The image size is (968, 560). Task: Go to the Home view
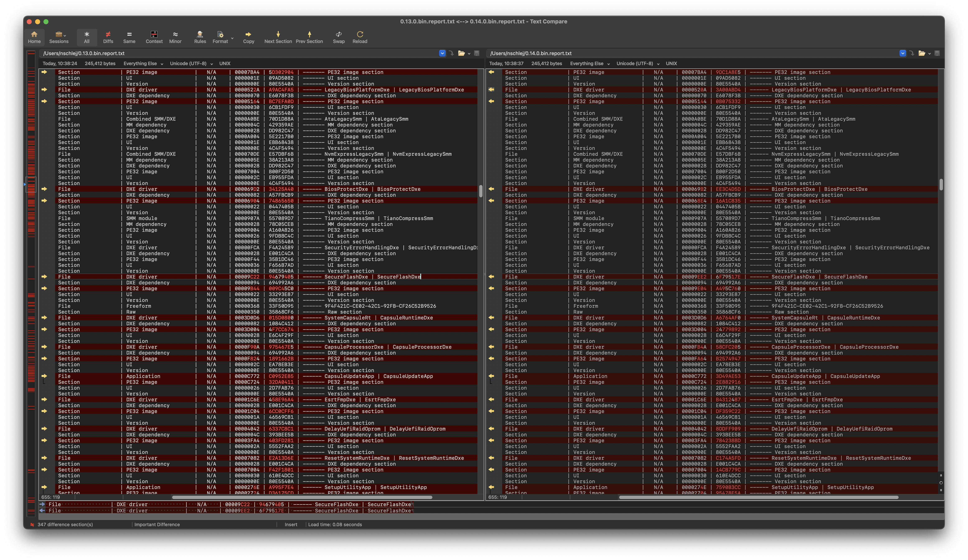[x=34, y=37]
